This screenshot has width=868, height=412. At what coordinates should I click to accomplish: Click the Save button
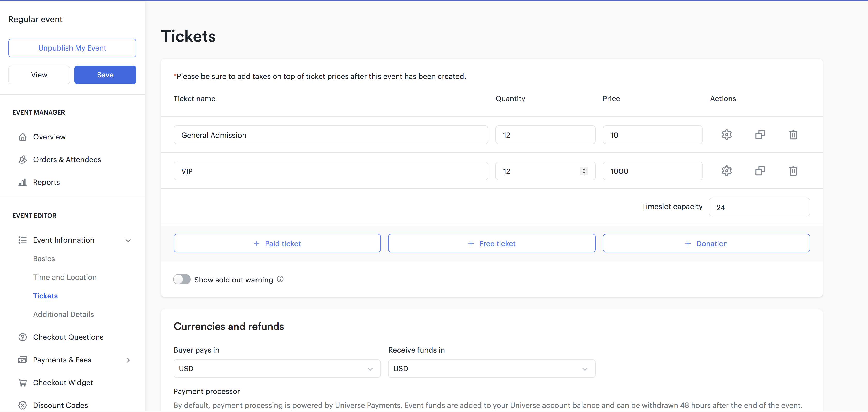pos(105,75)
